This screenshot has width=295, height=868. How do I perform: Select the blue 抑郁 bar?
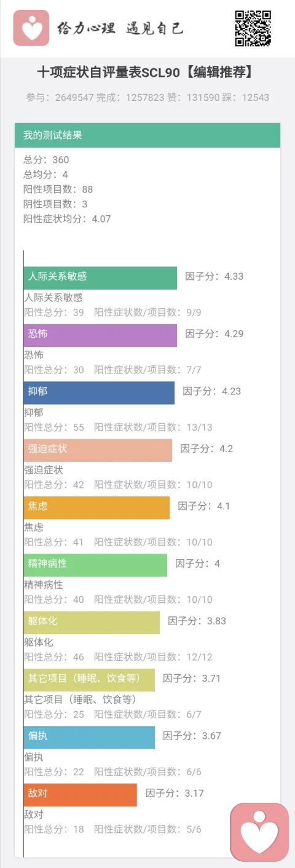100,392
